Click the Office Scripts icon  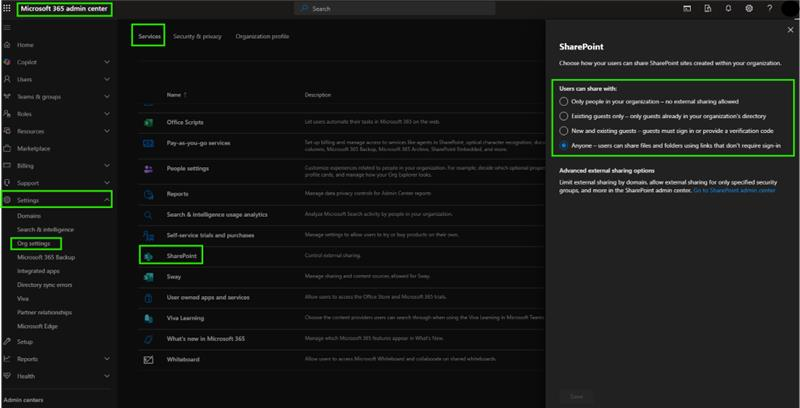pyautogui.click(x=148, y=122)
